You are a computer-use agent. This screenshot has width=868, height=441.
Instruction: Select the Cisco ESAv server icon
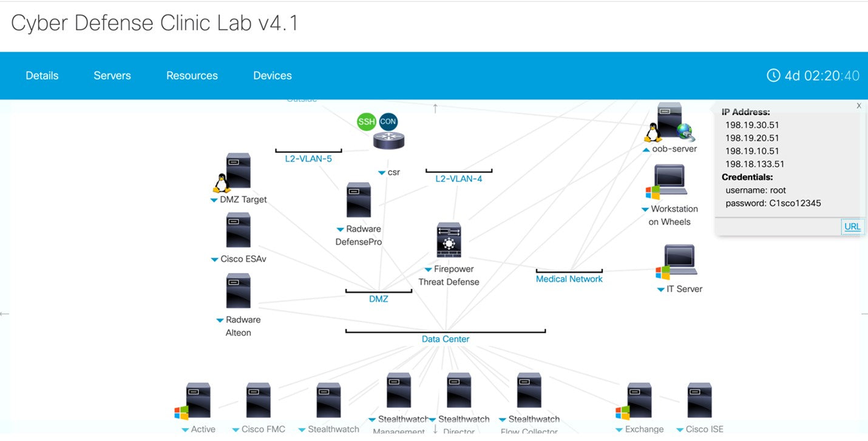point(238,231)
